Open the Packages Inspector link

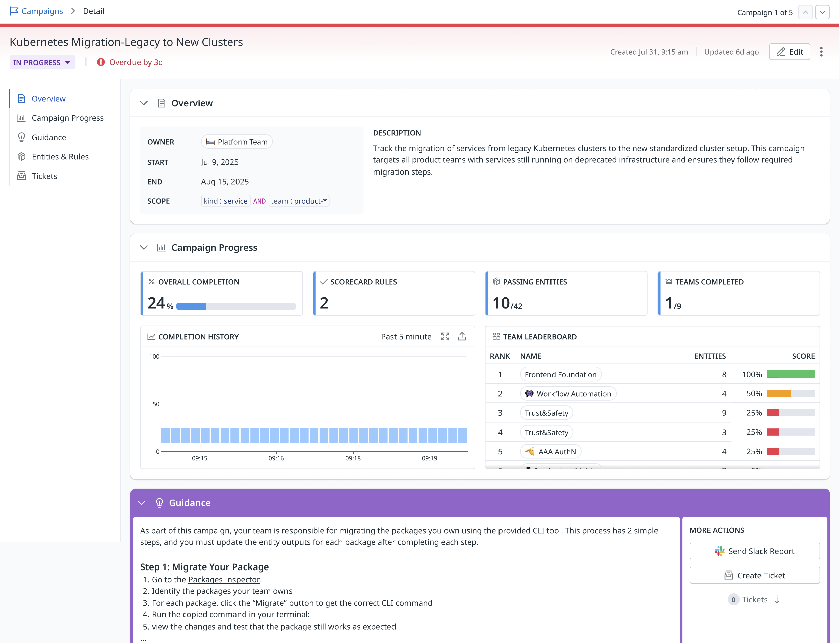pyautogui.click(x=224, y=580)
